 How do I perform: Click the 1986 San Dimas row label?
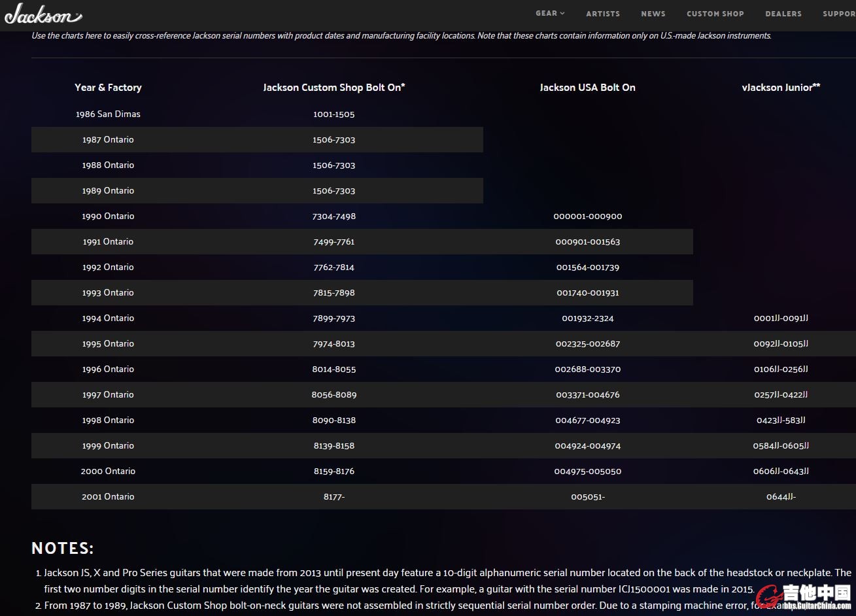point(108,114)
